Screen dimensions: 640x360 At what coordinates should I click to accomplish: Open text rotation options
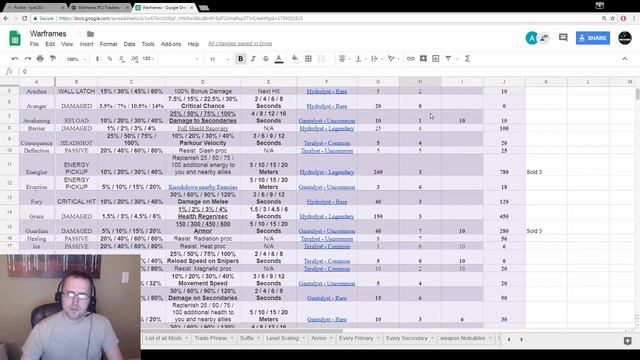393,59
